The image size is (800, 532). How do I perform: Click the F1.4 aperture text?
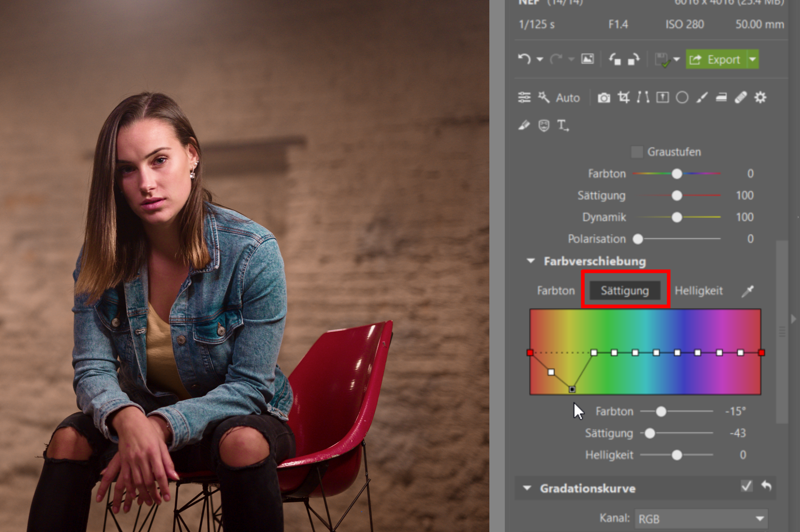[x=618, y=24]
